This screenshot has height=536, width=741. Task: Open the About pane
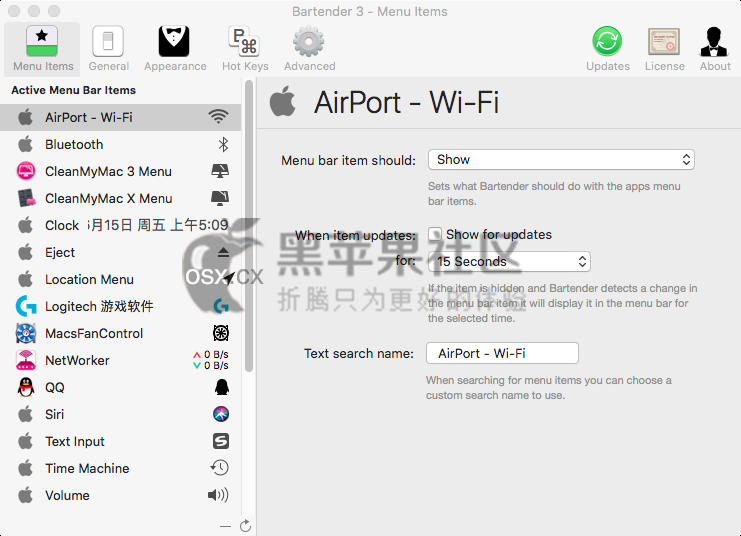coord(715,49)
